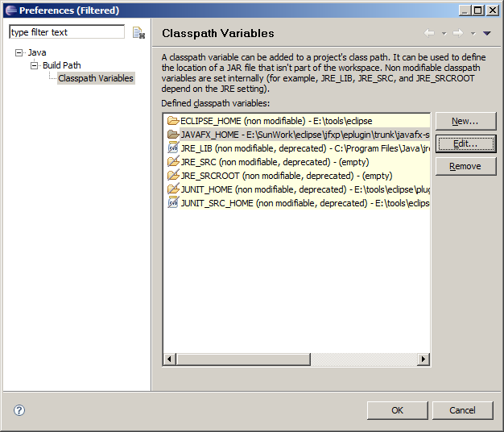This screenshot has height=432, width=504.
Task: Click the JRE_SRC folder icon
Action: pos(172,162)
